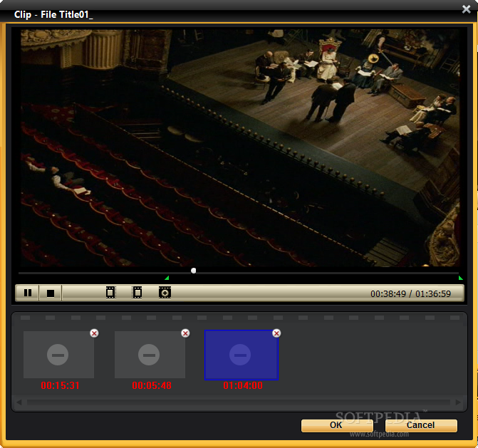Set clip end point icon
This screenshot has height=448, width=478.
pyautogui.click(x=137, y=293)
